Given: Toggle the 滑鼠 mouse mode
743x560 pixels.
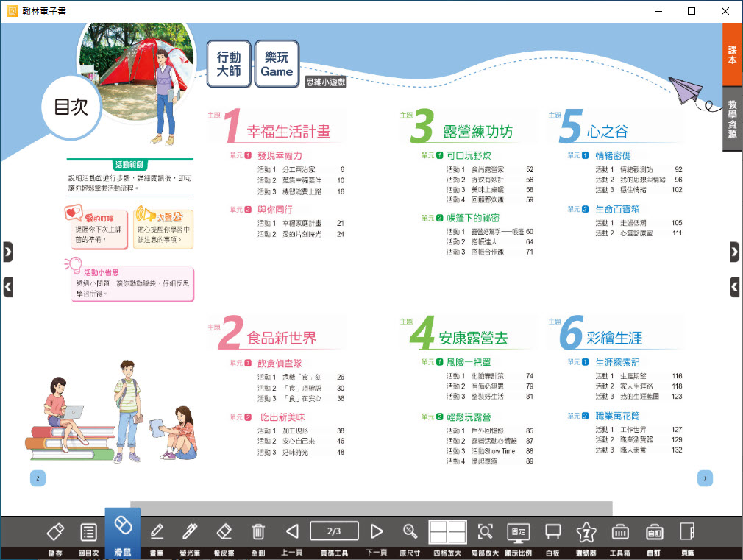Looking at the screenshot, I should click(x=123, y=528).
